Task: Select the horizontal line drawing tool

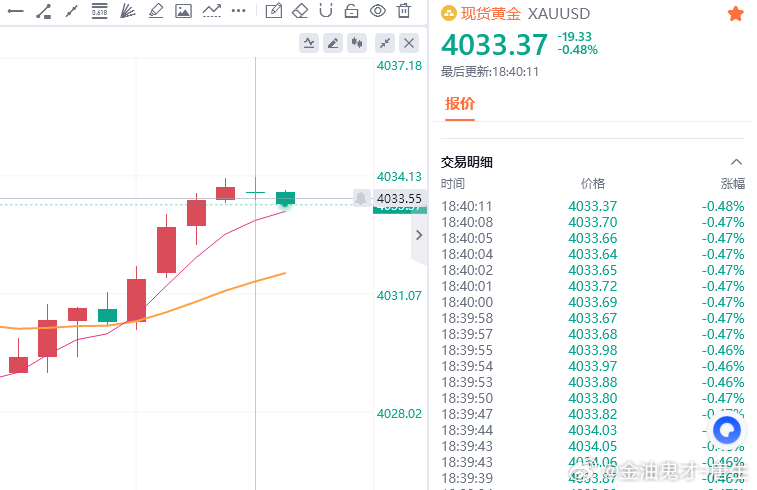Action: click(x=15, y=11)
